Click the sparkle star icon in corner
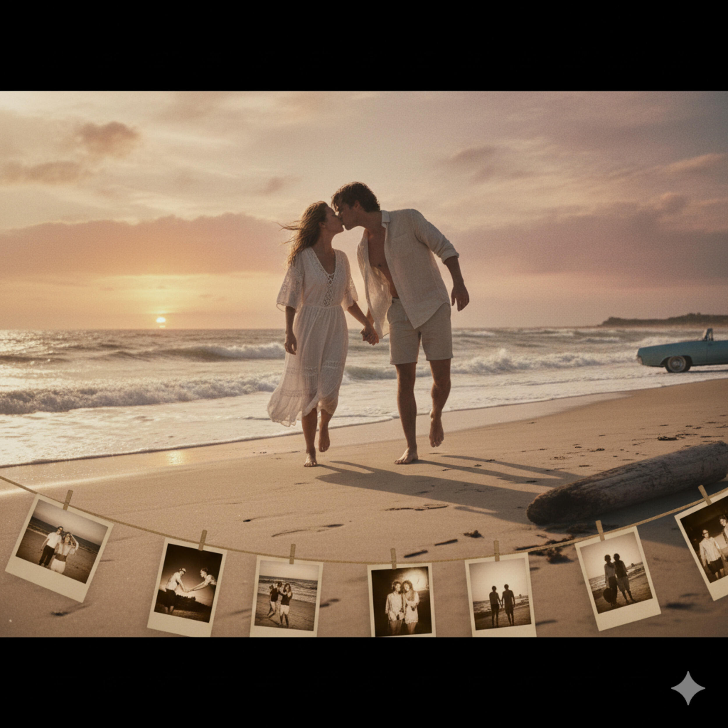728x728 pixels. (x=688, y=688)
